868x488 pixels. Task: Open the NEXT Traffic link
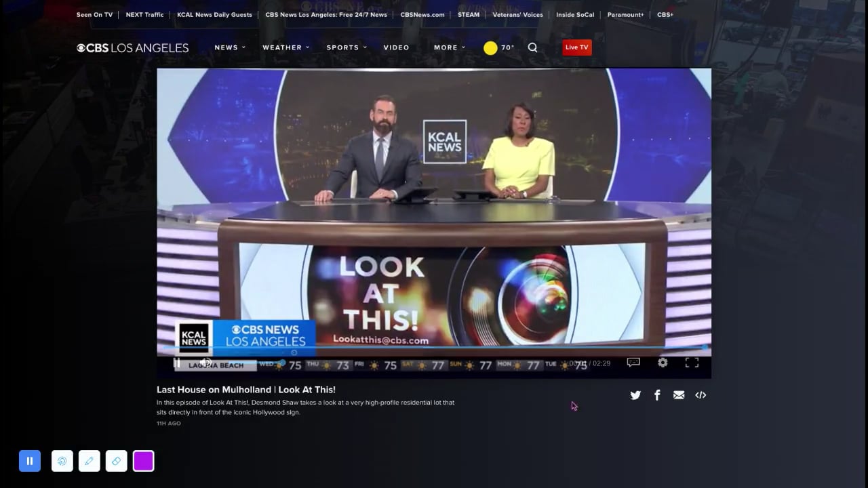pos(144,15)
